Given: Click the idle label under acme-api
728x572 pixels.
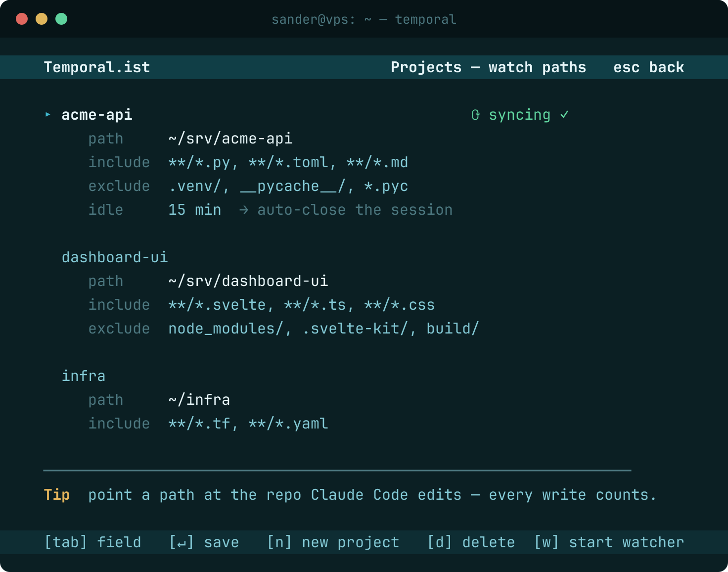Looking at the screenshot, I should coord(106,210).
